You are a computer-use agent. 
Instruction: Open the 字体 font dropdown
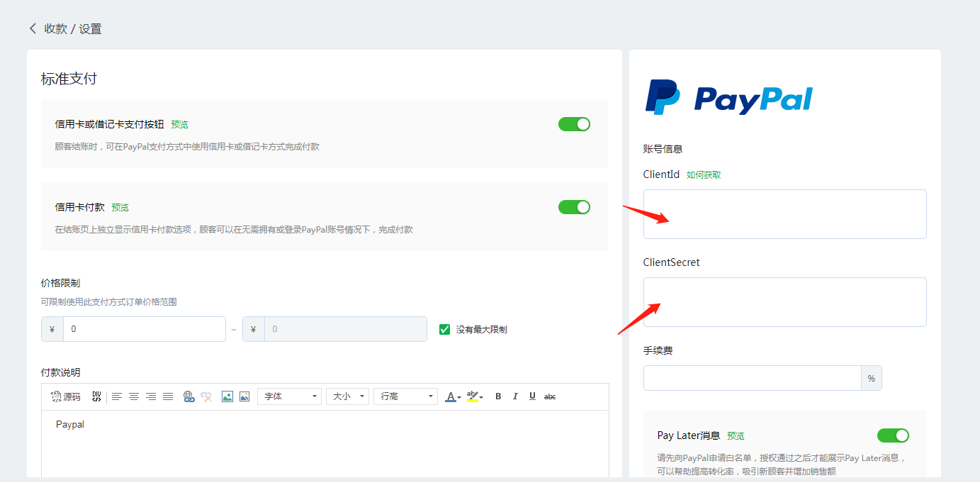289,396
